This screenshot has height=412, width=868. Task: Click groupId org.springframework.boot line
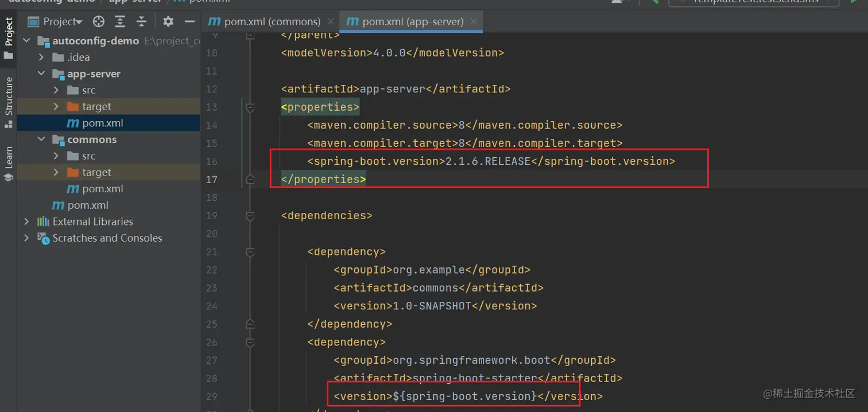[x=475, y=360]
